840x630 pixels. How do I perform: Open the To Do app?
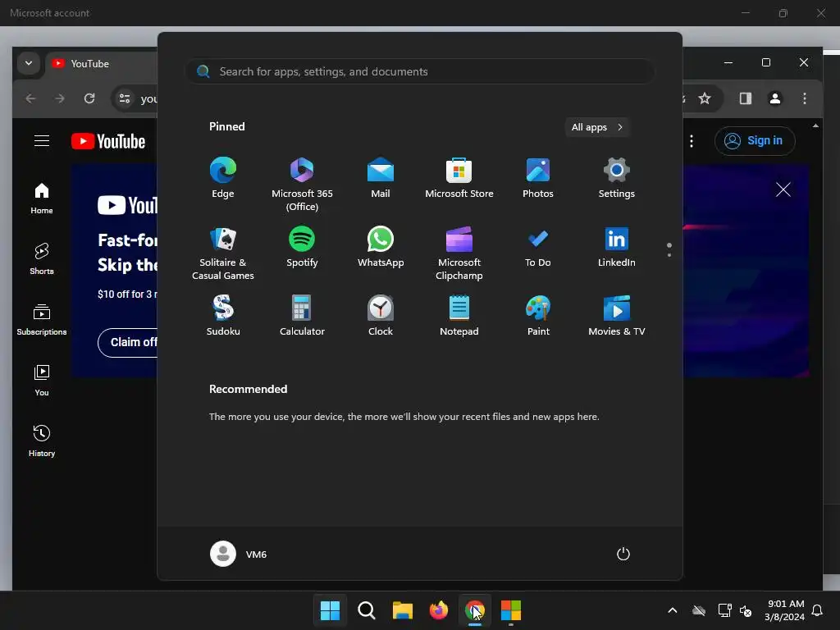538,246
